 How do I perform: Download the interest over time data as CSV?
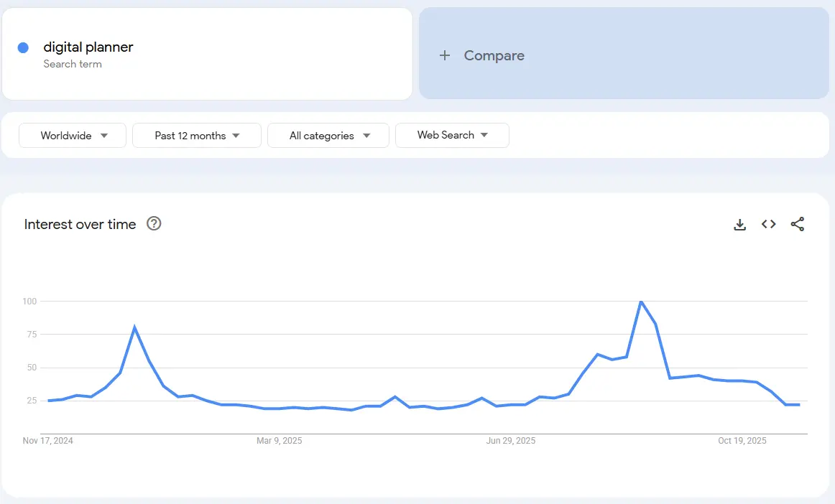[739, 224]
